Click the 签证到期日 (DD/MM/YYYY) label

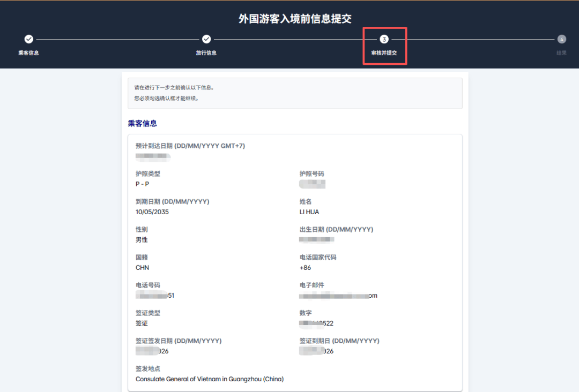pyautogui.click(x=339, y=341)
